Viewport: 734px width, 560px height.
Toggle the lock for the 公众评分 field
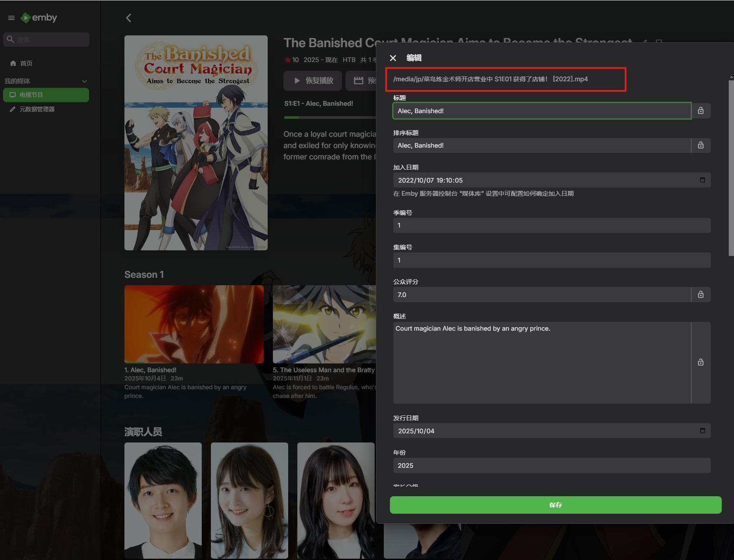[x=701, y=294]
